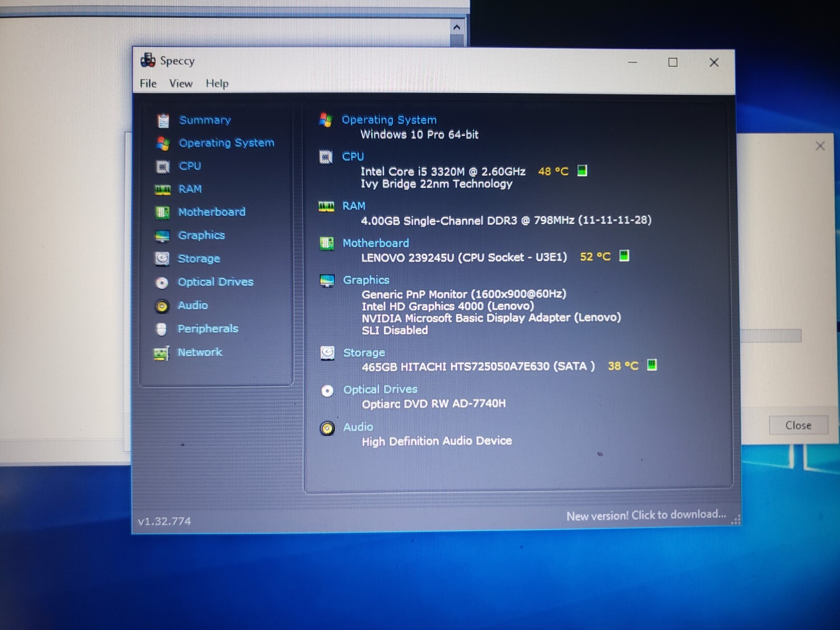Click the RAM stick icon in sidebar
Screen dimensions: 840x630
tap(163, 190)
